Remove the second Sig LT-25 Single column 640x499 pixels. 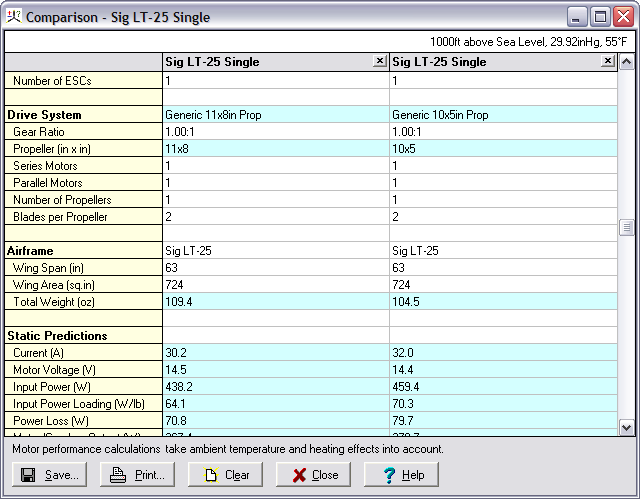click(x=607, y=61)
